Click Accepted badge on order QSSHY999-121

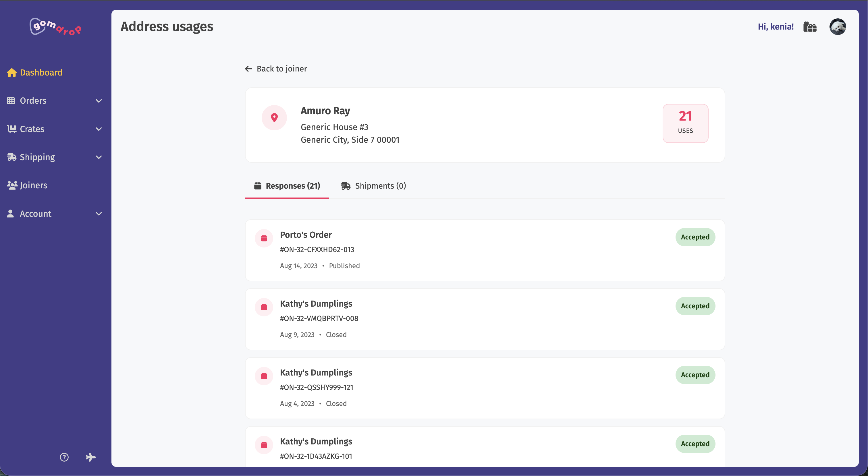(695, 375)
